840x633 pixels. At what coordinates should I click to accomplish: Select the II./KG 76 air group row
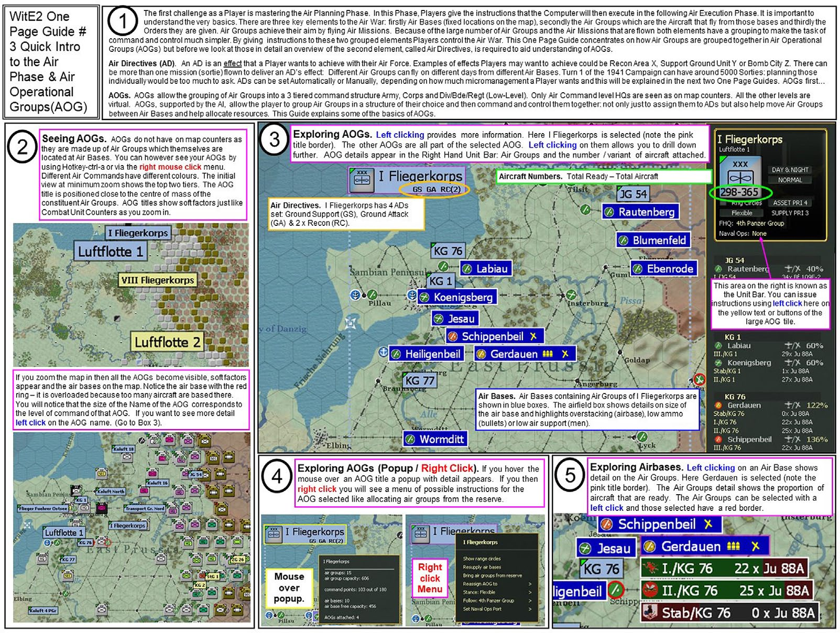coord(726,591)
